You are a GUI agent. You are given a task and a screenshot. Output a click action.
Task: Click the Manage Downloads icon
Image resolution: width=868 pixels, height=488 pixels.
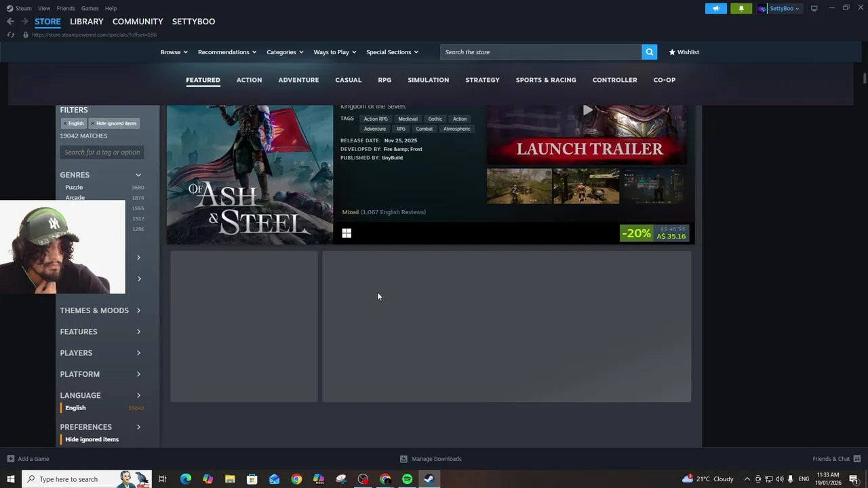tap(404, 459)
